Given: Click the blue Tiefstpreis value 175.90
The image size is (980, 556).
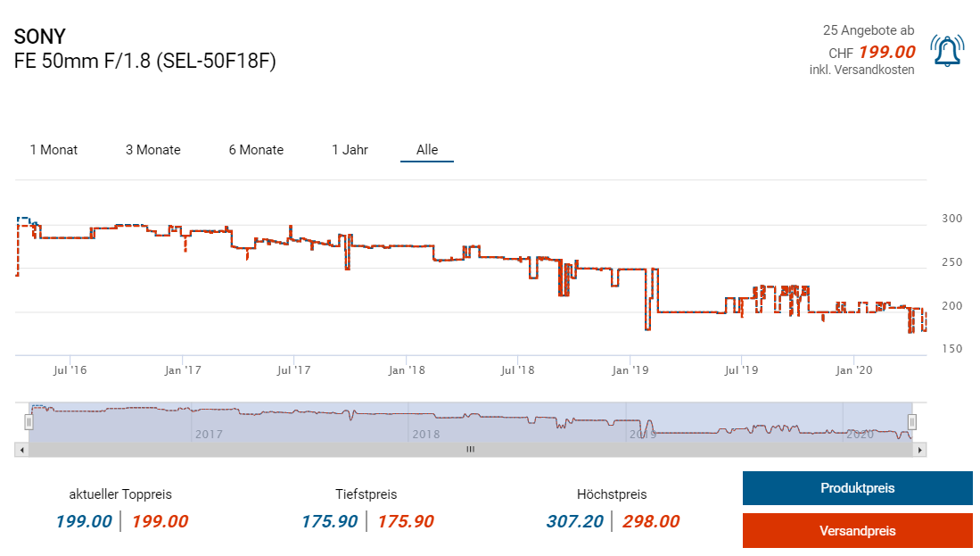Looking at the screenshot, I should point(329,522).
